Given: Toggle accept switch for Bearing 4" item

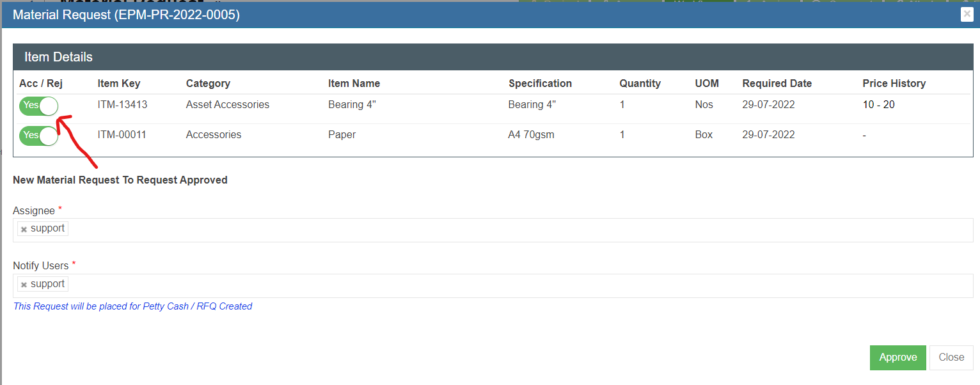Looking at the screenshot, I should (x=38, y=106).
